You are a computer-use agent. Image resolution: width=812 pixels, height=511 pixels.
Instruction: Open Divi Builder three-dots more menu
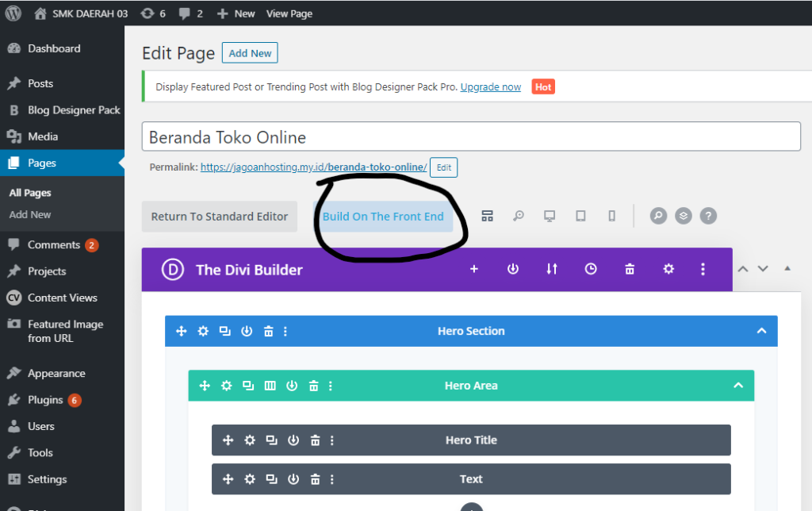[703, 269]
